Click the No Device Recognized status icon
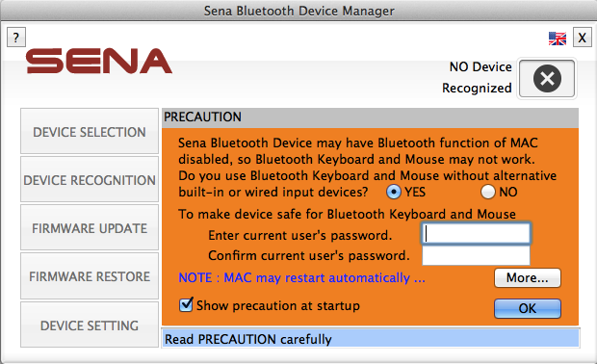597x364 pixels. coord(547,78)
